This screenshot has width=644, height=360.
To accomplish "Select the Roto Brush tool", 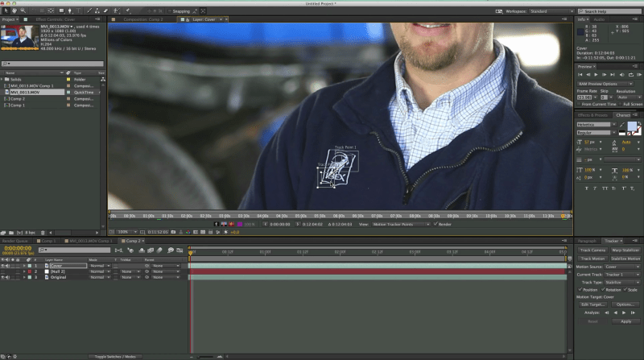I will pos(117,10).
